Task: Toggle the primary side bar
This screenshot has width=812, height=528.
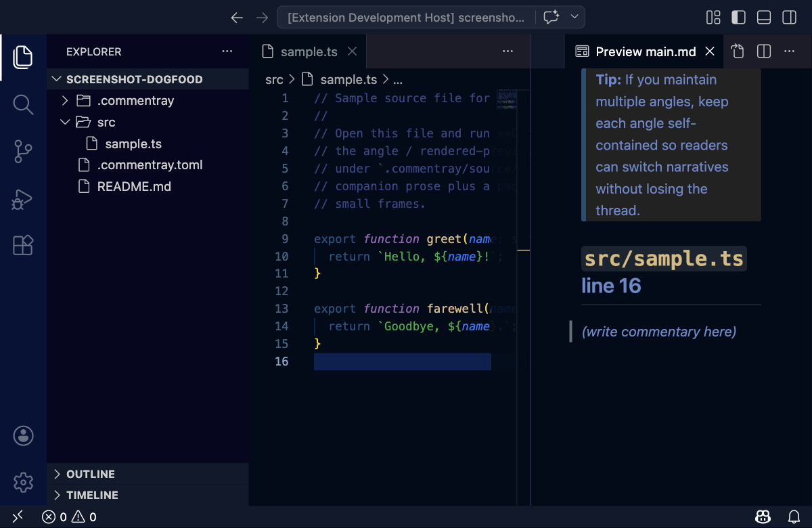Action: 738,18
